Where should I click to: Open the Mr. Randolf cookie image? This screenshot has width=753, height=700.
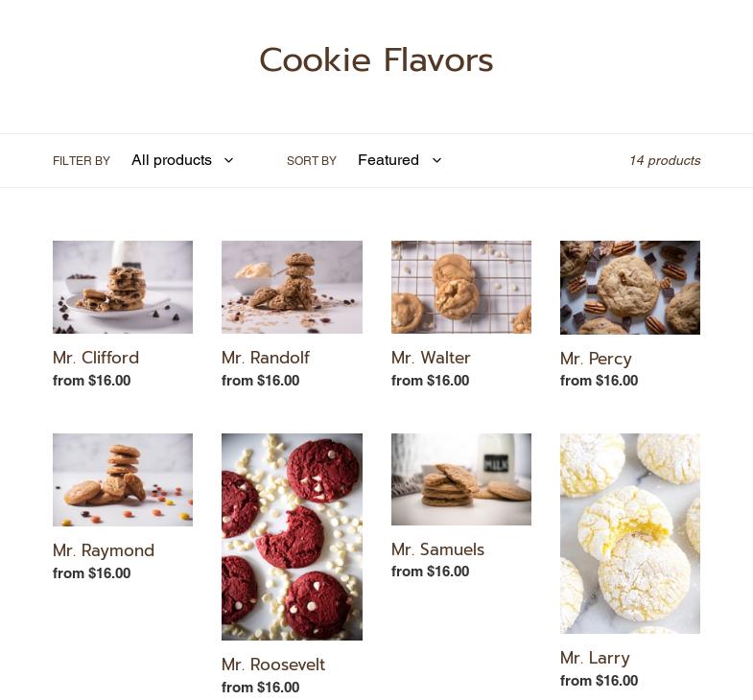[x=292, y=287]
